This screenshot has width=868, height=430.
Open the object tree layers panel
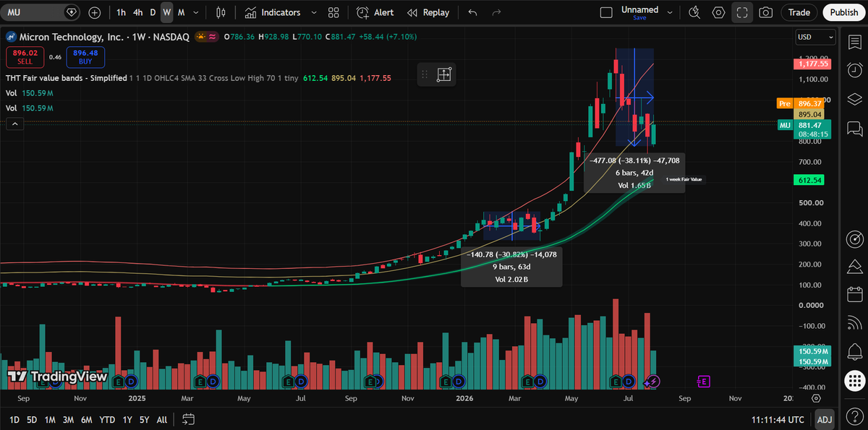coord(854,99)
